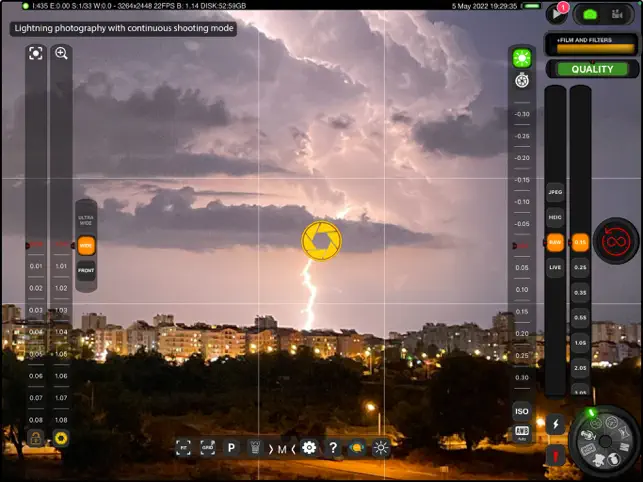Open help via the question mark icon
This screenshot has height=482, width=643.
[x=333, y=448]
